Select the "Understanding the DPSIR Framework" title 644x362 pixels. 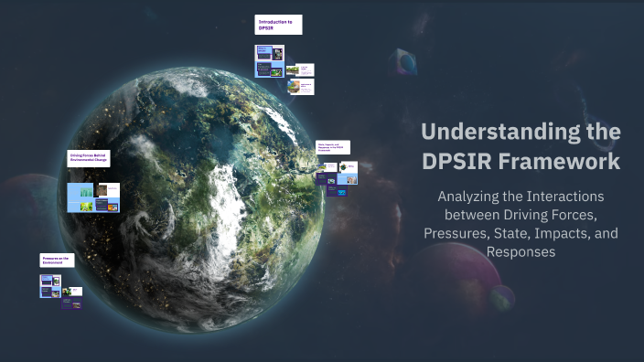click(x=521, y=146)
